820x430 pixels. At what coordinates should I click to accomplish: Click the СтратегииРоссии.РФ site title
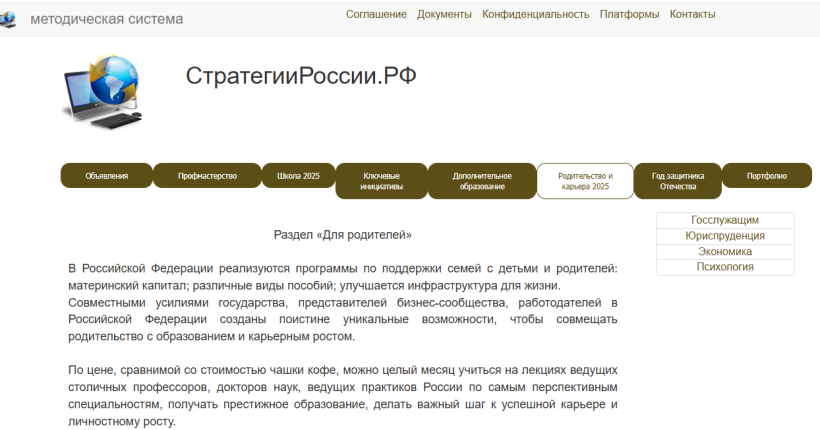point(301,77)
